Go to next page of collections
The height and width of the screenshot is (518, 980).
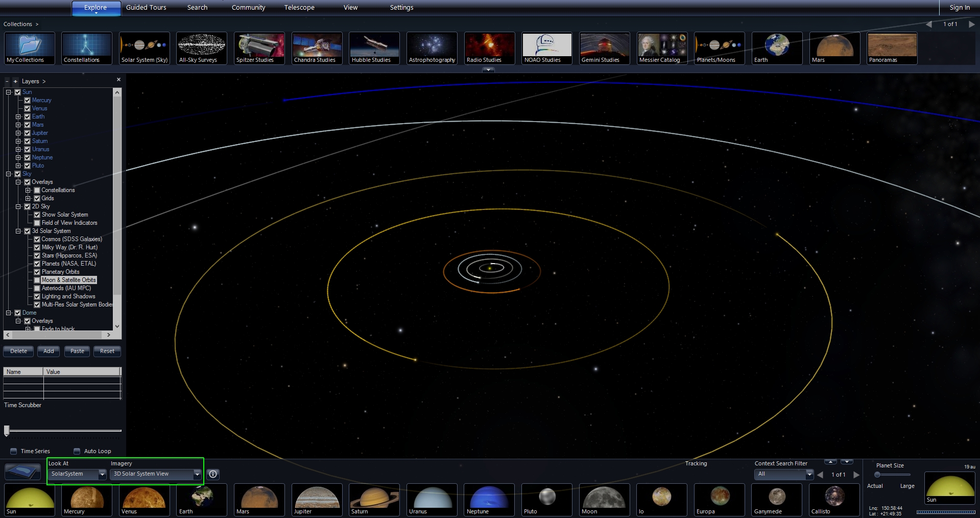click(x=971, y=24)
